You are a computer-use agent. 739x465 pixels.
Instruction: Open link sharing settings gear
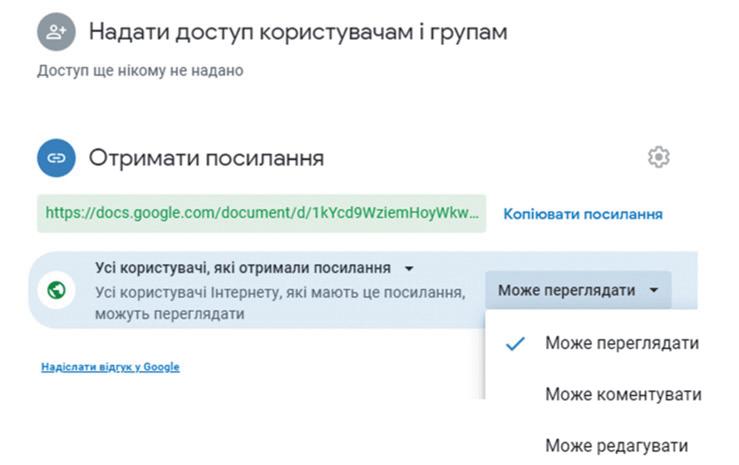[x=658, y=157]
